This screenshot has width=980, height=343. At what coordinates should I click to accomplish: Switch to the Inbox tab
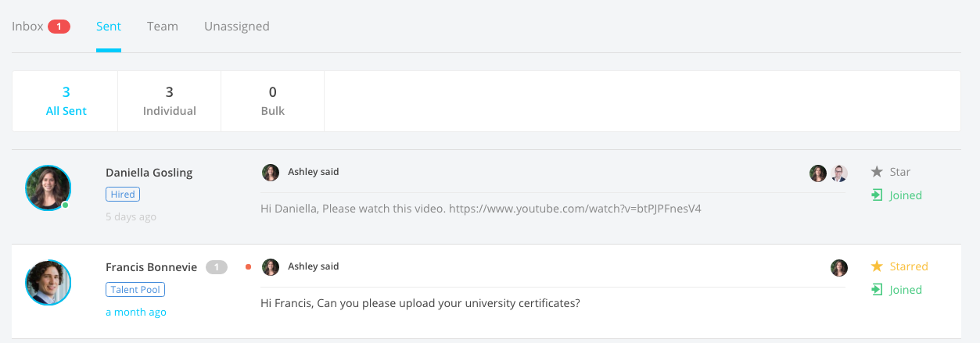tap(28, 27)
